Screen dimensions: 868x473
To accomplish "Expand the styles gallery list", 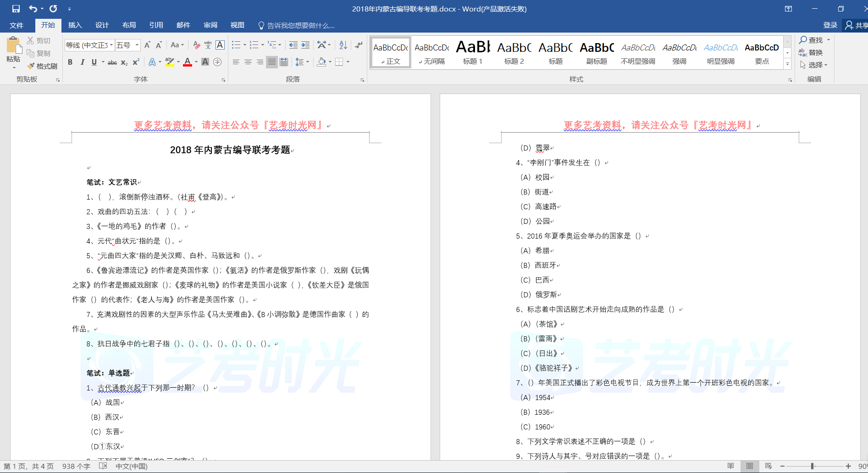I will click(x=788, y=64).
